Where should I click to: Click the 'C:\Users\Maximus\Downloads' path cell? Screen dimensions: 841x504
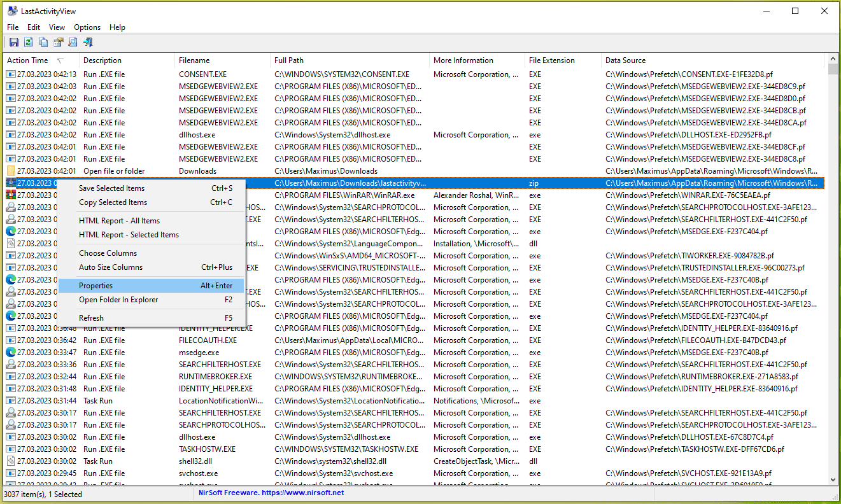(x=326, y=171)
